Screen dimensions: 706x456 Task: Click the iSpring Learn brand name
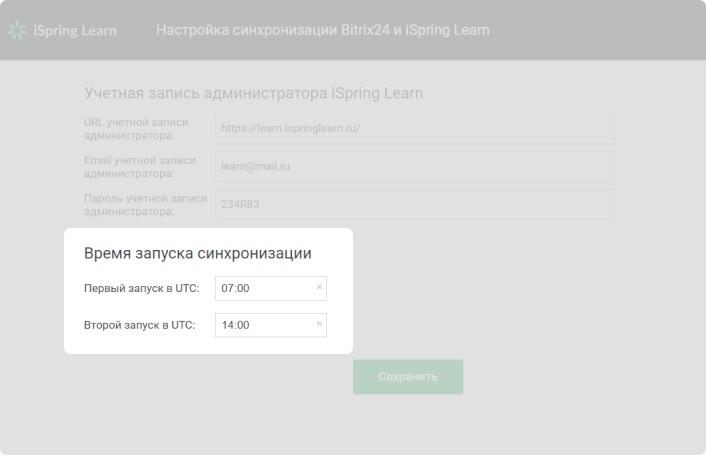[75, 31]
